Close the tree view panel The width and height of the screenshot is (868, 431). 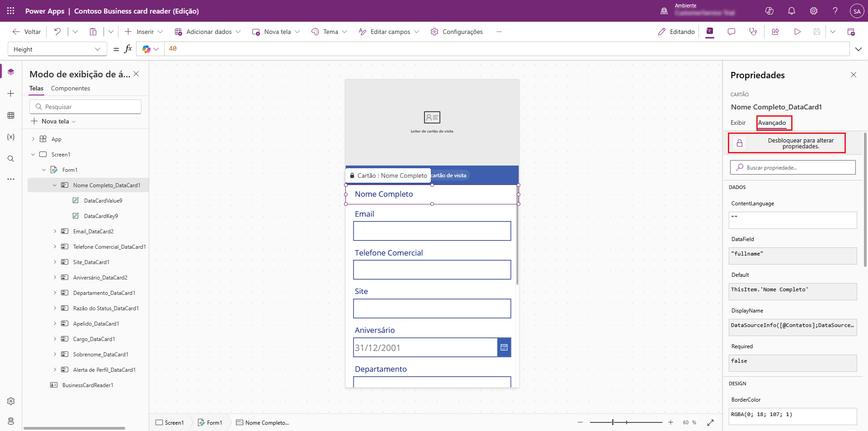[x=136, y=74]
